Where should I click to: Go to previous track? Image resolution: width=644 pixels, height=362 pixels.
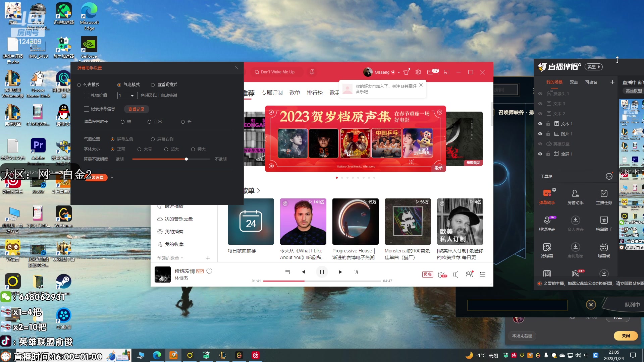(304, 272)
